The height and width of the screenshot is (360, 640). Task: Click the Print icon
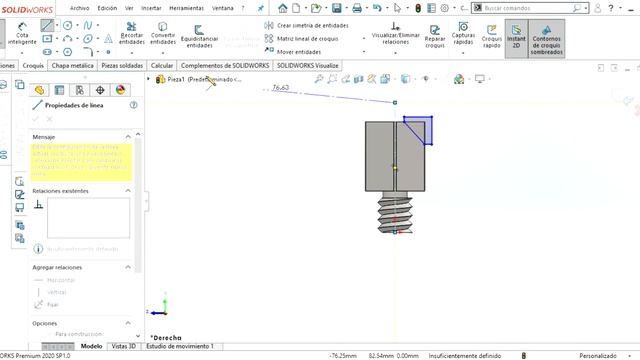pos(357,8)
